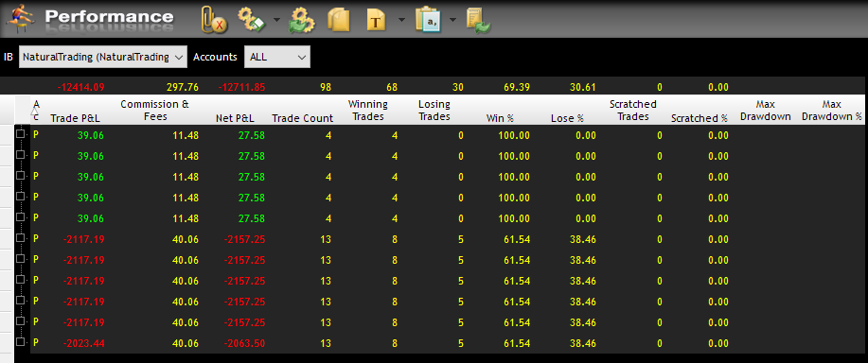Click the gears with green refresh arrow icon
This screenshot has height=363, width=868.
coord(302,20)
